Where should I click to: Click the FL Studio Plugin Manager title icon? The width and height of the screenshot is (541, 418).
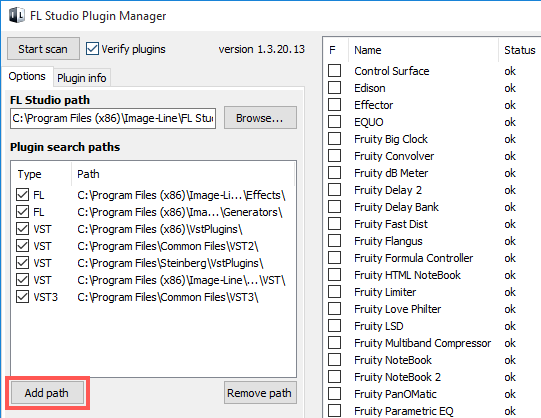tap(17, 16)
